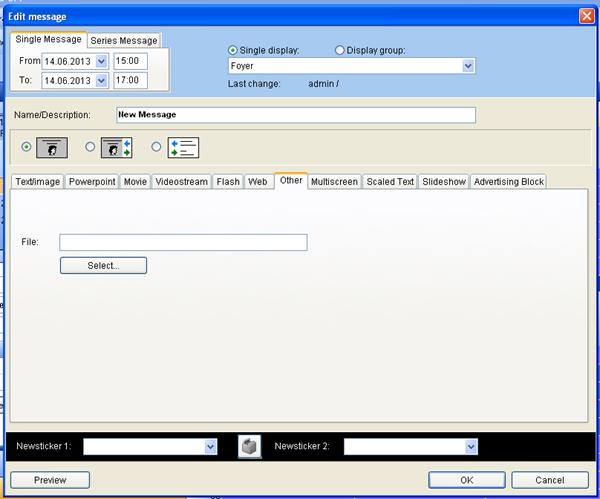Click the Select... file button
Viewport: 600px width, 499px height.
point(103,266)
